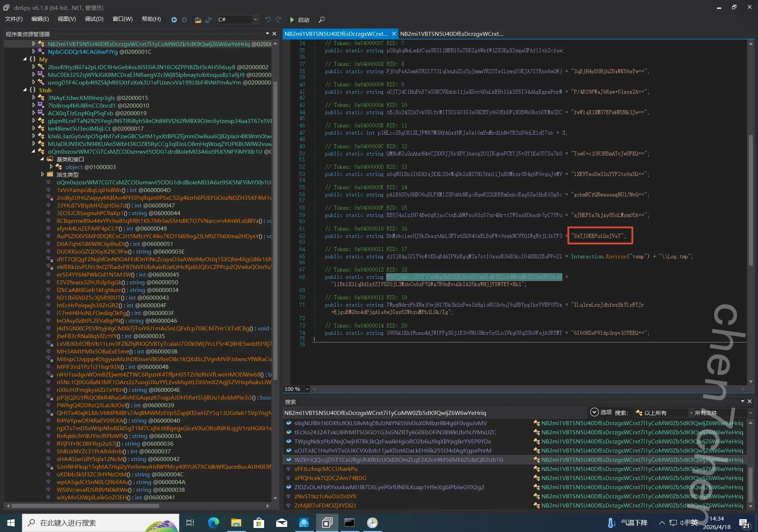Switch to the second NB2mi1VBTSN5U40 tab
The width and height of the screenshot is (758, 532).
coord(451,34)
